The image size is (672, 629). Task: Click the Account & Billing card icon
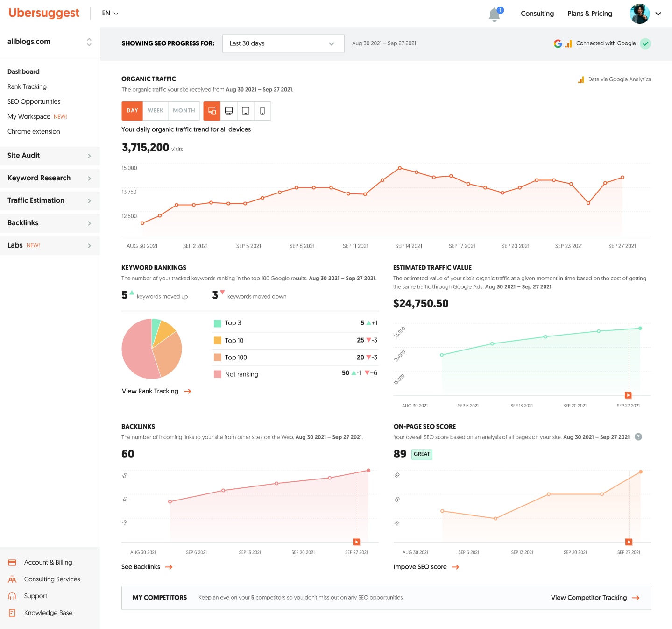click(x=12, y=563)
